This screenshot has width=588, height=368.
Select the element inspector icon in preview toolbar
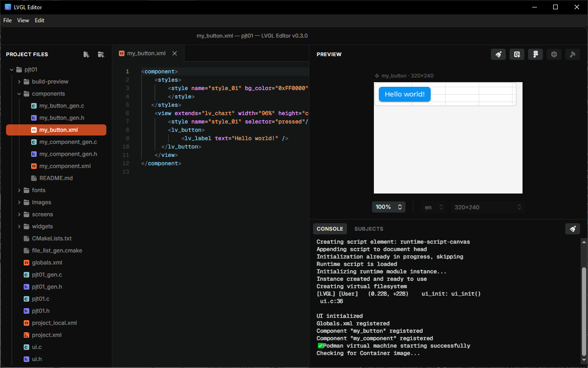[517, 54]
